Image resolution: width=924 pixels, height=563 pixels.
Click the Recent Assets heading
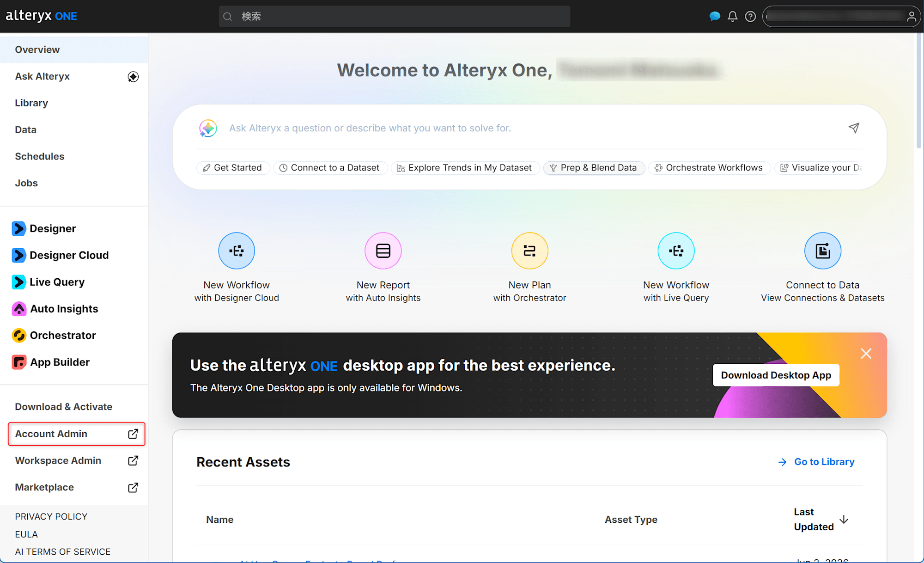[243, 462]
